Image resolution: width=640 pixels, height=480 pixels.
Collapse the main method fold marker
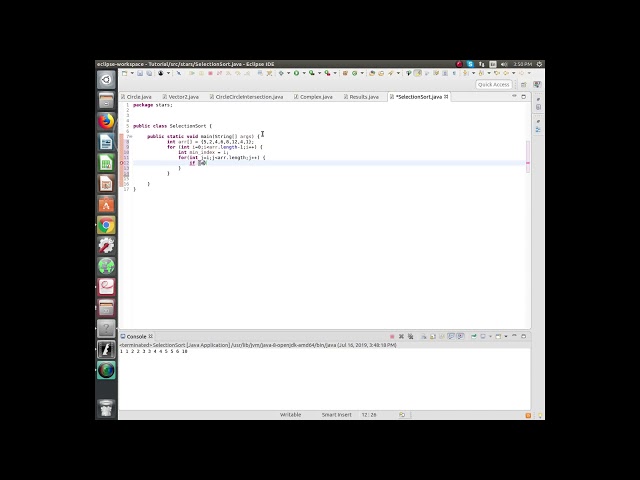[x=130, y=136]
